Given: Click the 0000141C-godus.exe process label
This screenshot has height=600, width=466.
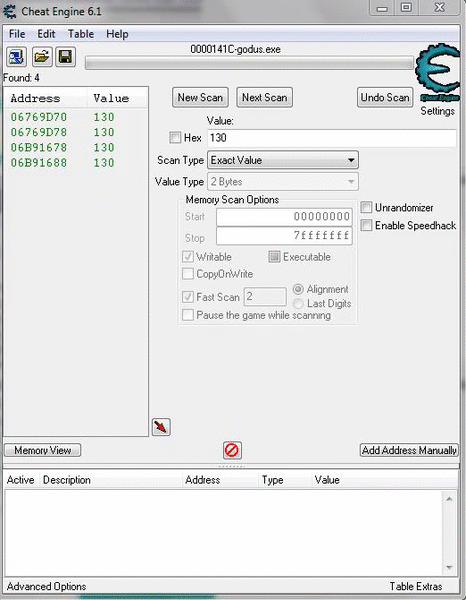Looking at the screenshot, I should (235, 49).
